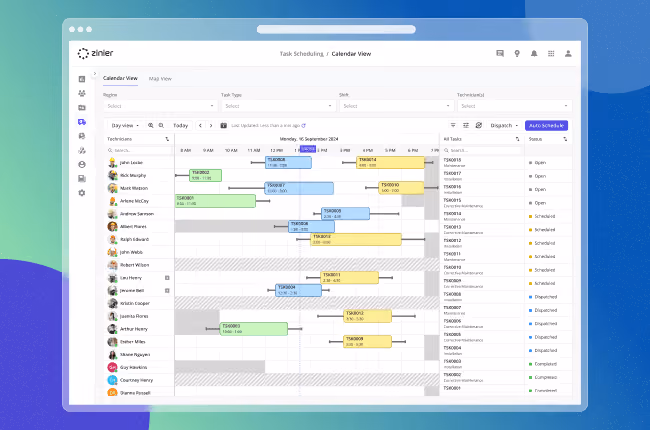This screenshot has height=430, width=650.
Task: Go to previous day with left arrow
Action: (200, 125)
